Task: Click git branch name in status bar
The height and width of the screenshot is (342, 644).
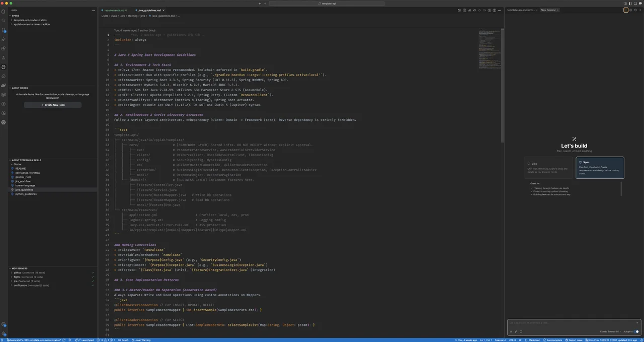Action: coord(33,340)
